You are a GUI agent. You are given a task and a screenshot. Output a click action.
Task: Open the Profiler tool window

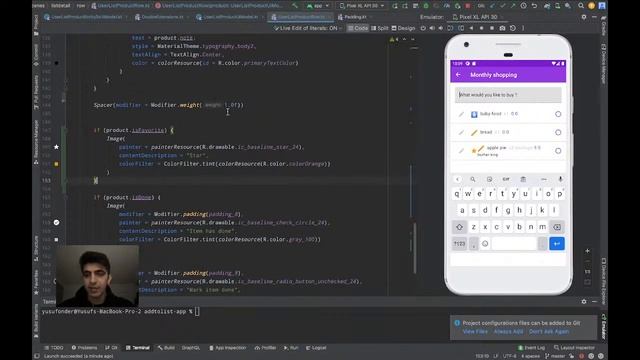tap(265, 348)
